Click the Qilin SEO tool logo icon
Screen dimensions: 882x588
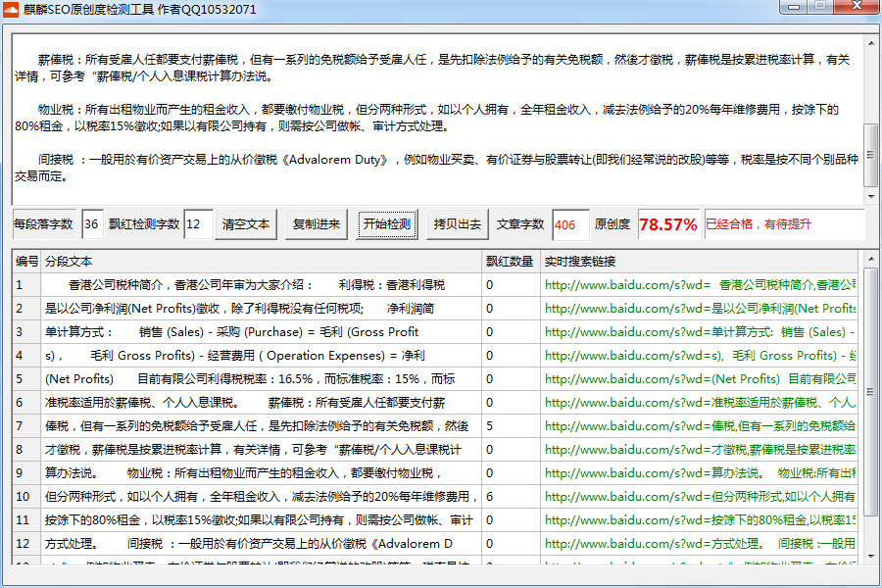coord(11,8)
